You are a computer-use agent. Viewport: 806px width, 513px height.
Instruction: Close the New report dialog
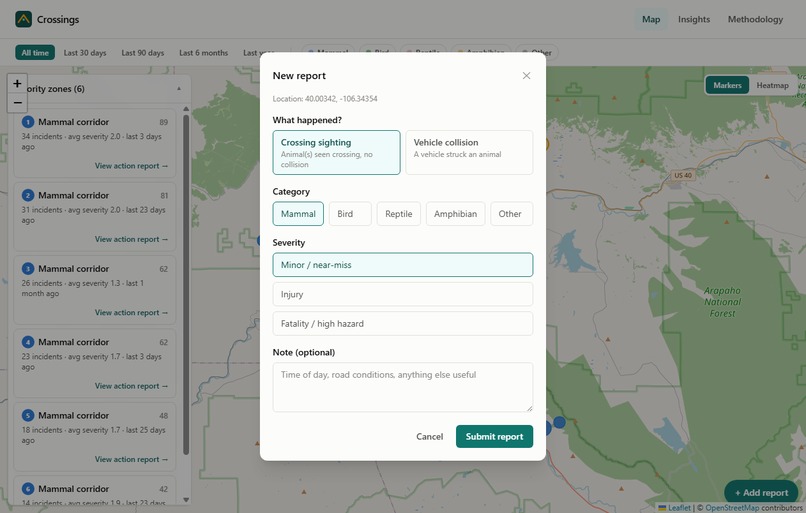click(526, 76)
